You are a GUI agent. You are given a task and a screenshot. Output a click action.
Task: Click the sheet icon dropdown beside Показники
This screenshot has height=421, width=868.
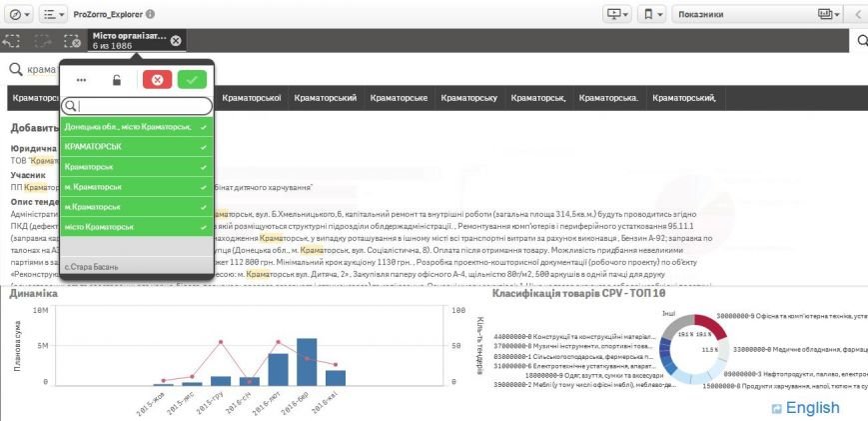click(829, 14)
